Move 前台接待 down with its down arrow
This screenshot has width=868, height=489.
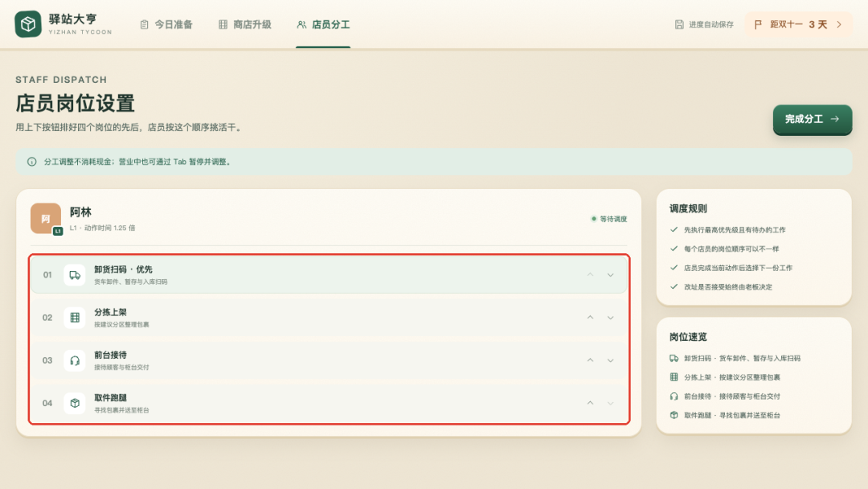click(x=610, y=360)
